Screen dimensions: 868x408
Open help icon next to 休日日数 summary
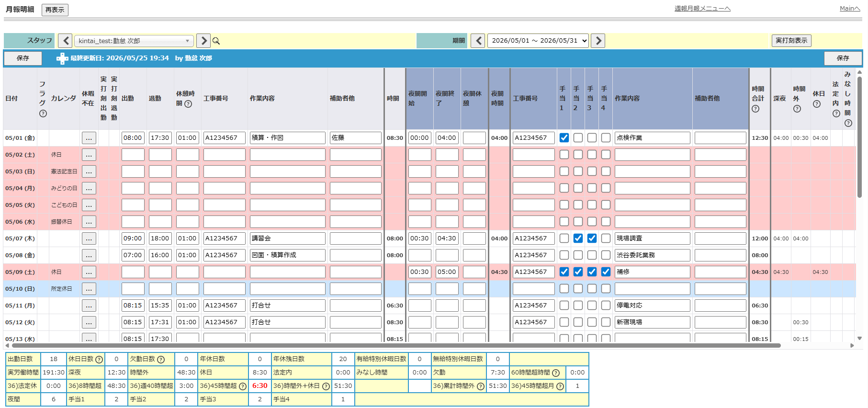[x=99, y=360]
